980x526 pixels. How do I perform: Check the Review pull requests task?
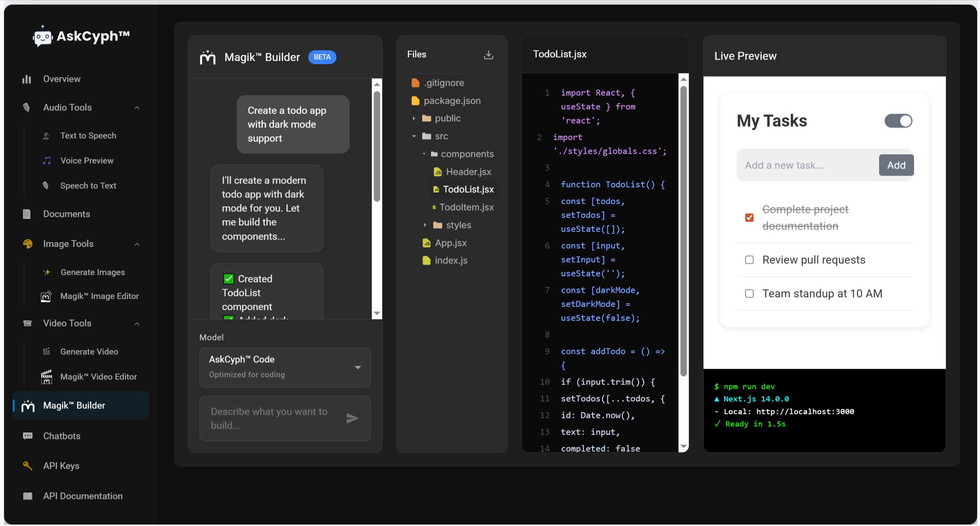pos(749,260)
